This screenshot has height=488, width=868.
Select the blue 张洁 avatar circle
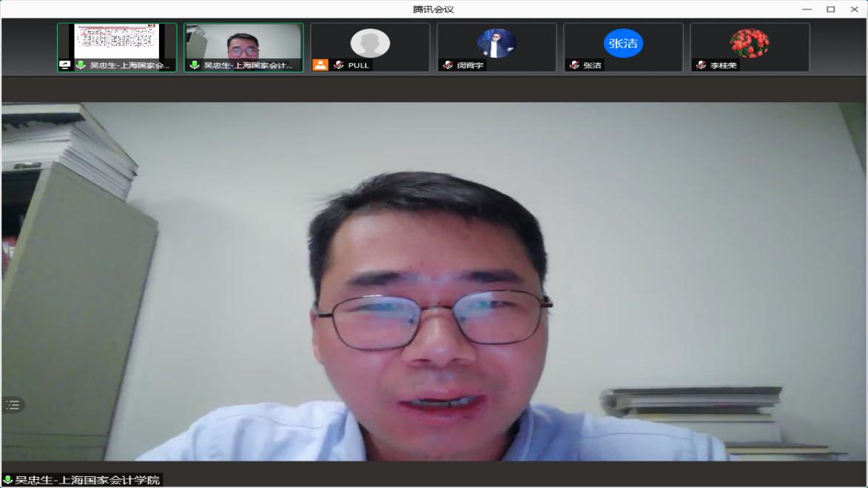[623, 43]
